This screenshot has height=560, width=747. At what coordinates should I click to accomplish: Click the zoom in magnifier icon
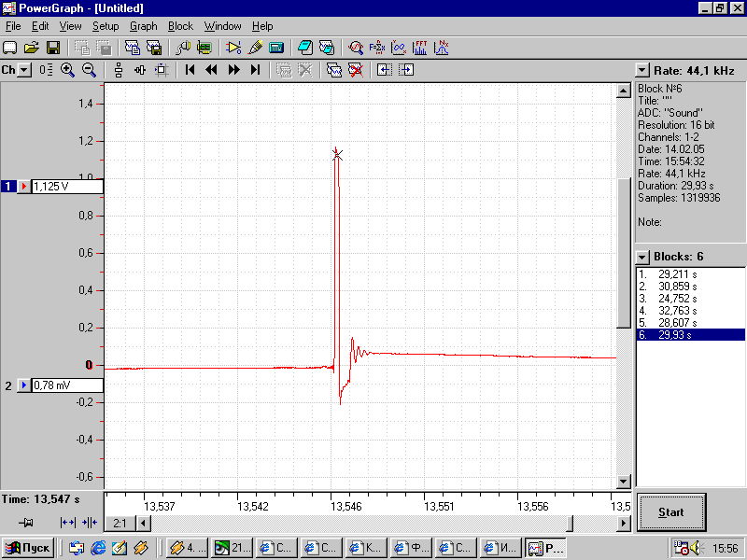[x=67, y=70]
